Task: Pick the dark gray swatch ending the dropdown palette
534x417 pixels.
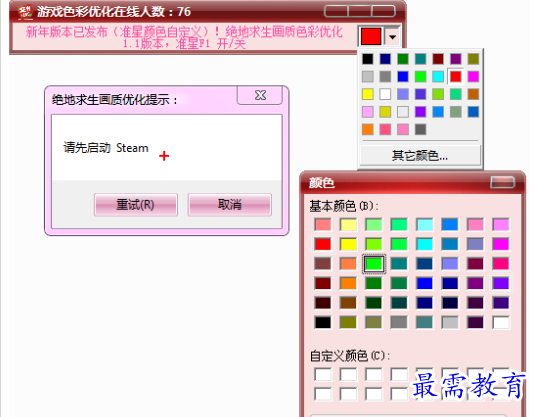Action: click(x=420, y=129)
